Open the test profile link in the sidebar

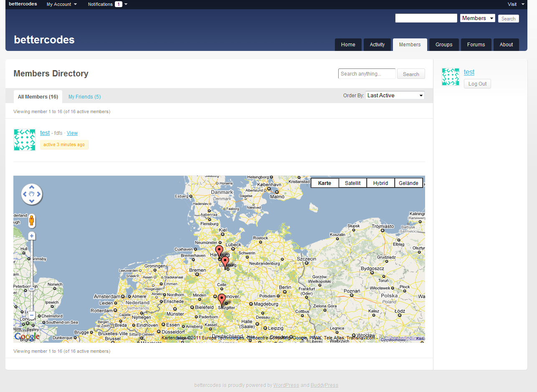coord(469,72)
